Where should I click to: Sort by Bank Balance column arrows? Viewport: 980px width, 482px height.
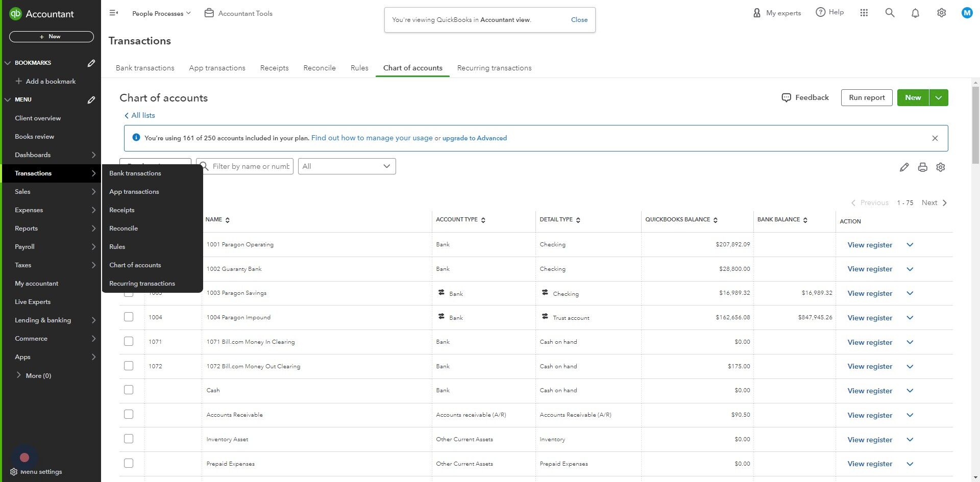[805, 220]
